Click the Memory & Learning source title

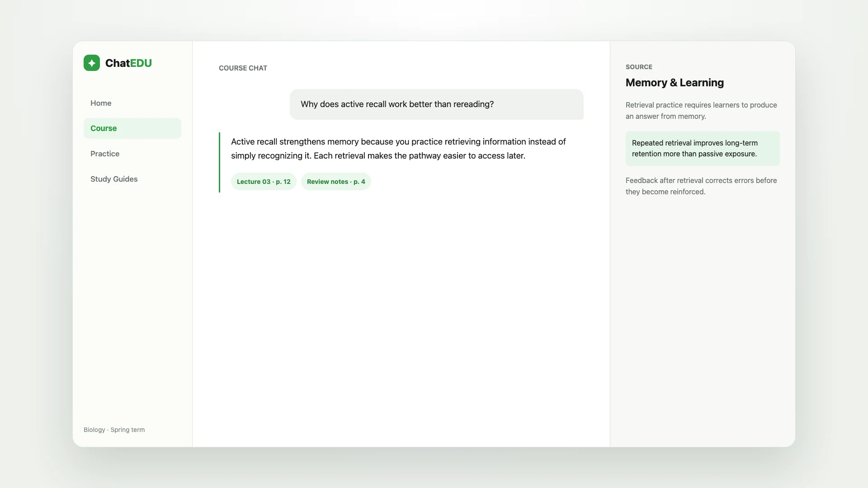coord(675,83)
